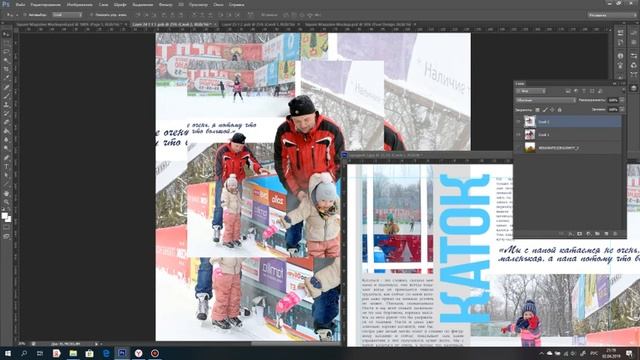Viewport: 640px width, 360px height.
Task: Open Microsoft Edge from taskbar
Action: (x=106, y=353)
